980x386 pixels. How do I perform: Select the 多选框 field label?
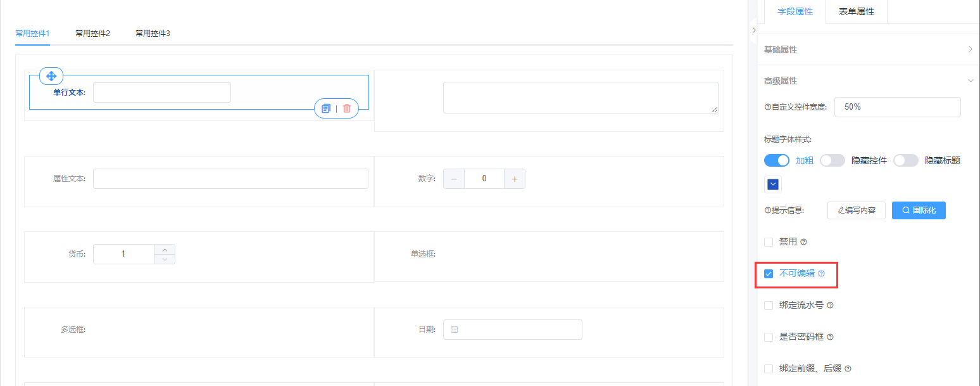tap(73, 330)
